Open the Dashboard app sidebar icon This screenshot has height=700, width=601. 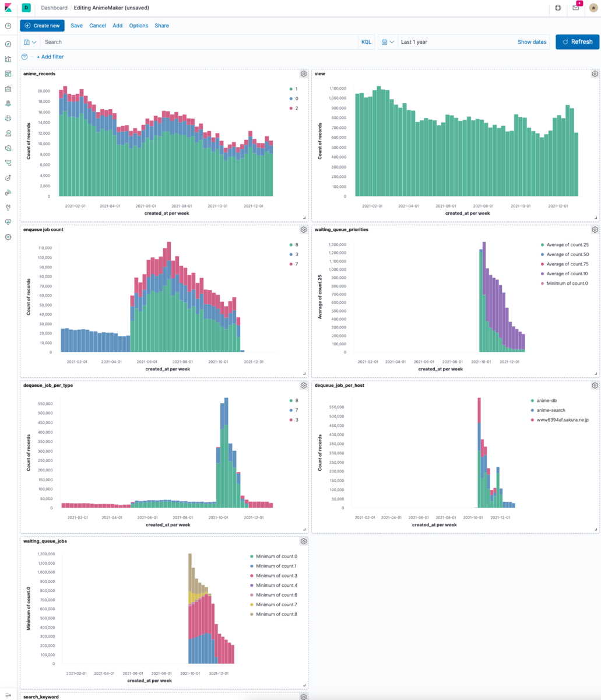click(x=8, y=74)
